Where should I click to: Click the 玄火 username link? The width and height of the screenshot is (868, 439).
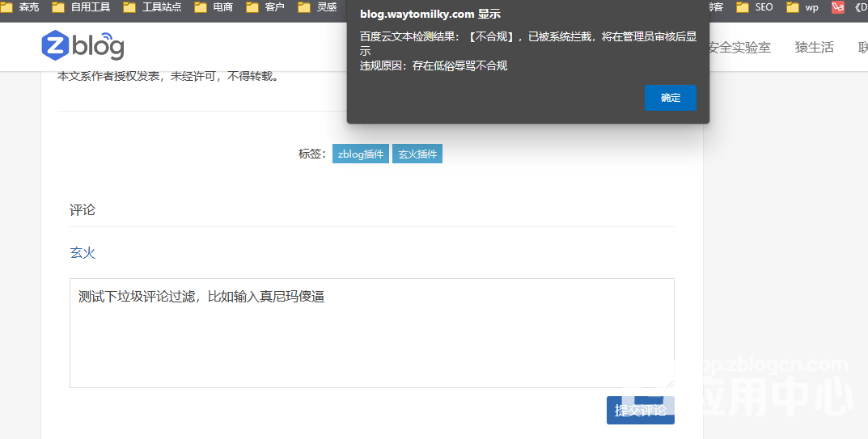click(83, 253)
